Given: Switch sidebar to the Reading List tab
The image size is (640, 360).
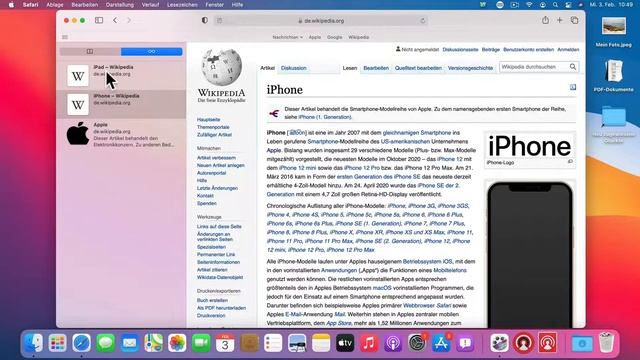Looking at the screenshot, I should point(151,51).
